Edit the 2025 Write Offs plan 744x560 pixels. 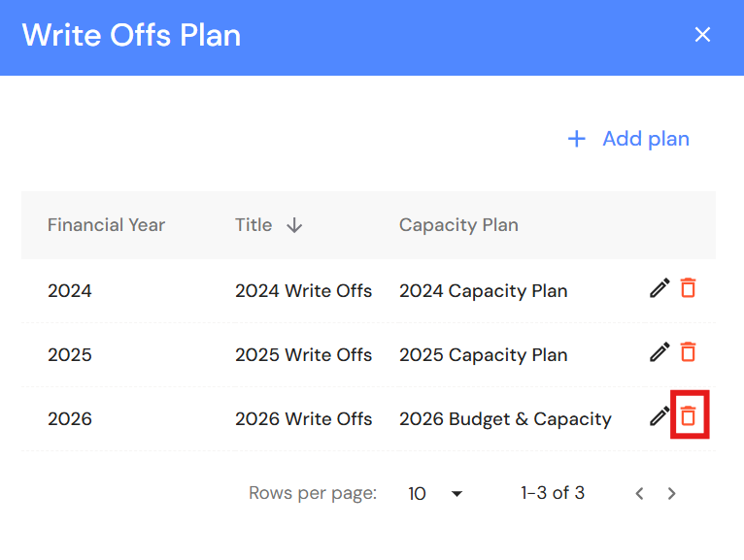[659, 352]
